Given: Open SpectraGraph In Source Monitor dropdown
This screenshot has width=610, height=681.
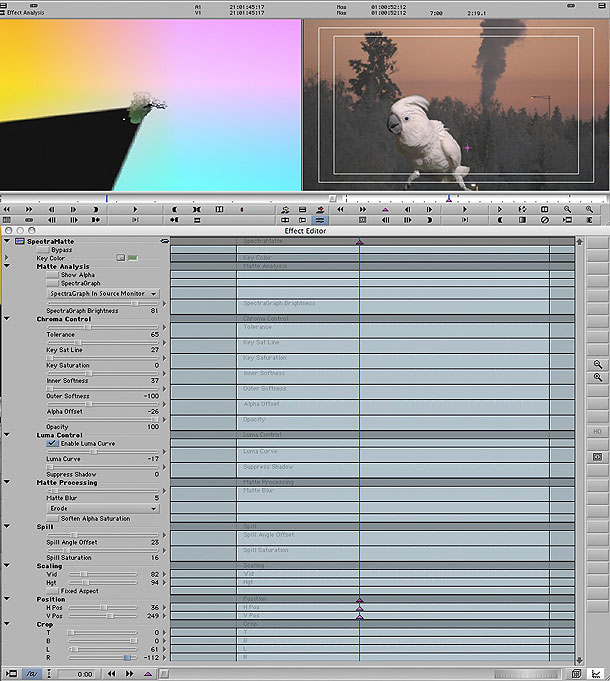Looking at the screenshot, I should point(104,294).
